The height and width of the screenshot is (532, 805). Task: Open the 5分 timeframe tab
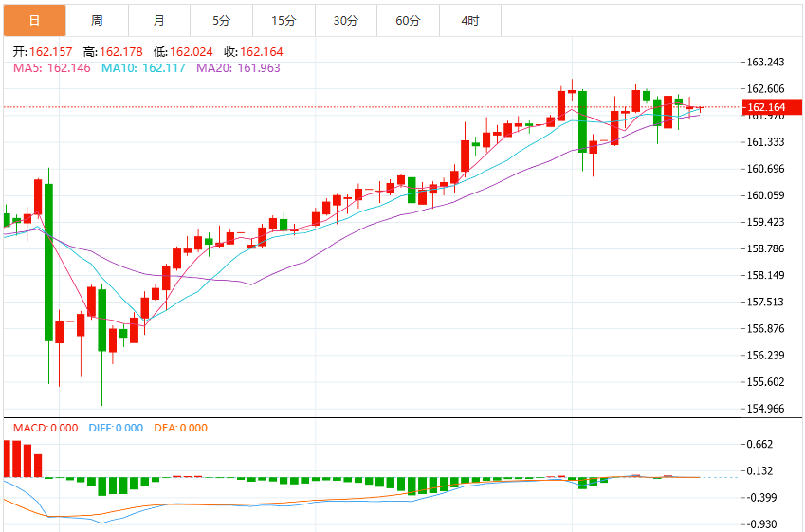click(221, 21)
